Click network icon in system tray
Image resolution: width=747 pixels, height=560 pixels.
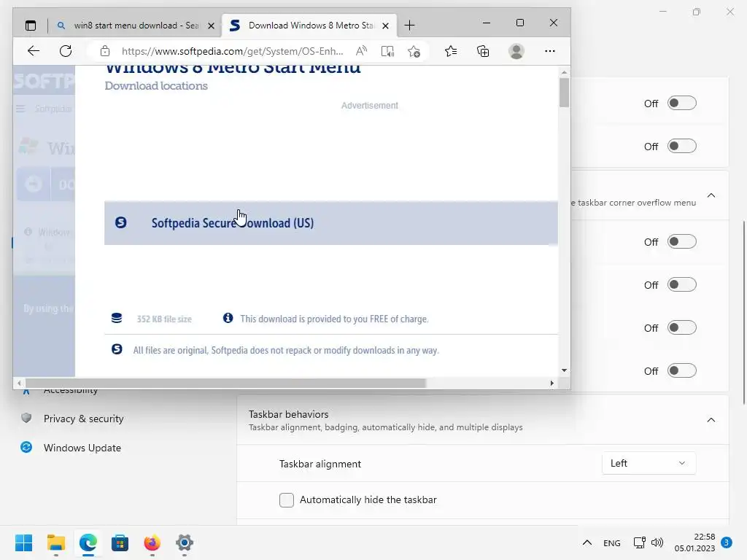click(639, 542)
